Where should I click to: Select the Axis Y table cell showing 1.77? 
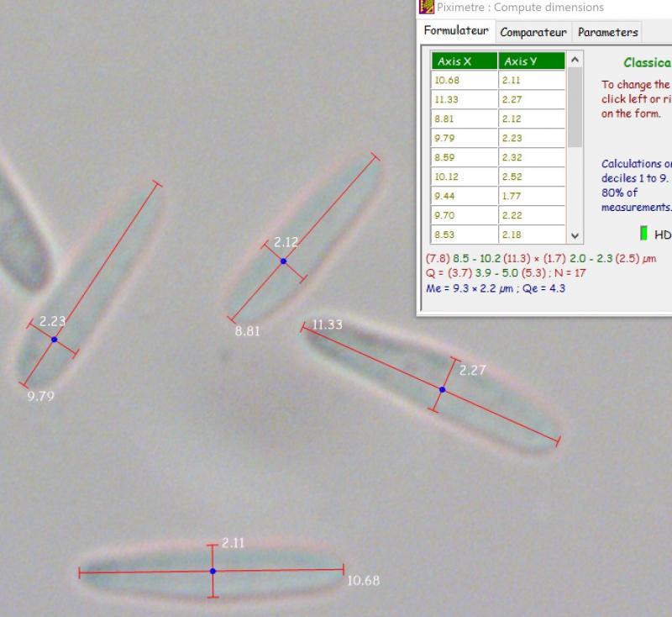click(x=532, y=197)
